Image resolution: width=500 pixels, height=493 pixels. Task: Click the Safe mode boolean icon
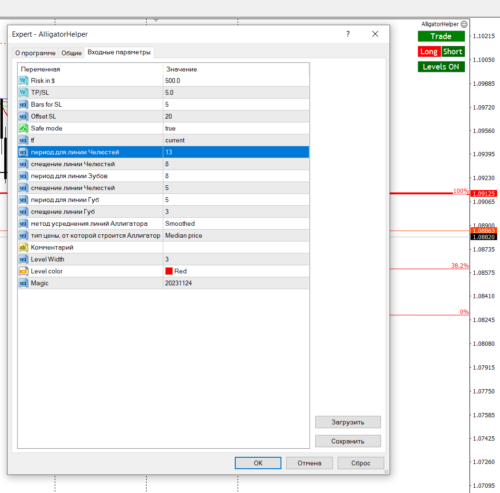[x=23, y=128]
